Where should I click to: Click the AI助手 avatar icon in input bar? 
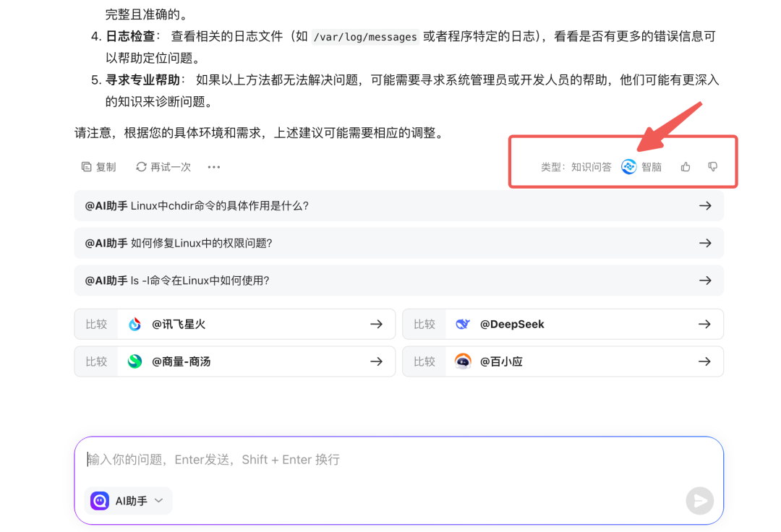99,500
